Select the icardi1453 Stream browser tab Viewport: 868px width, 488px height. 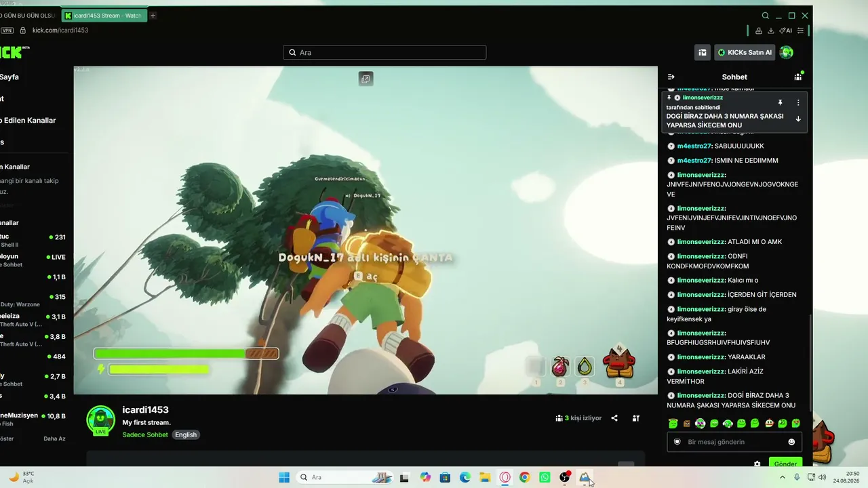pos(104,16)
